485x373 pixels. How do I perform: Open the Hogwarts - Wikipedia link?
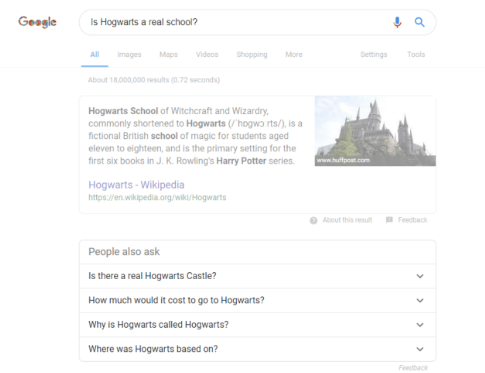tap(136, 185)
